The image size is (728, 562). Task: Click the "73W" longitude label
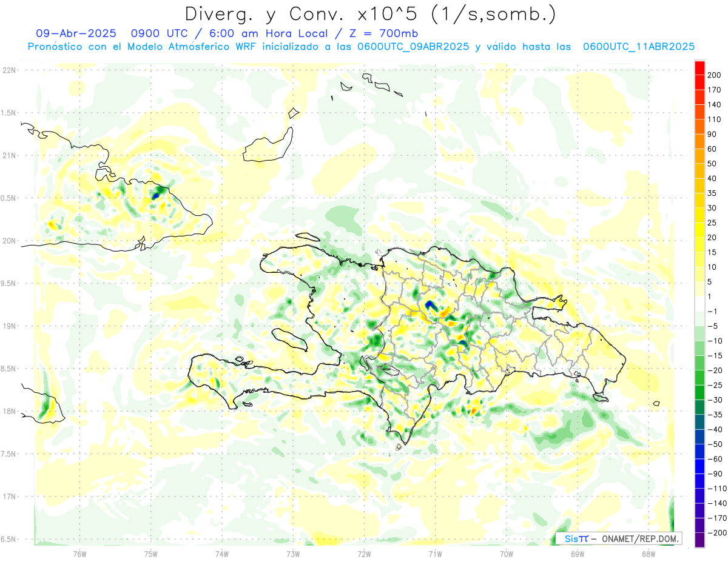293,553
